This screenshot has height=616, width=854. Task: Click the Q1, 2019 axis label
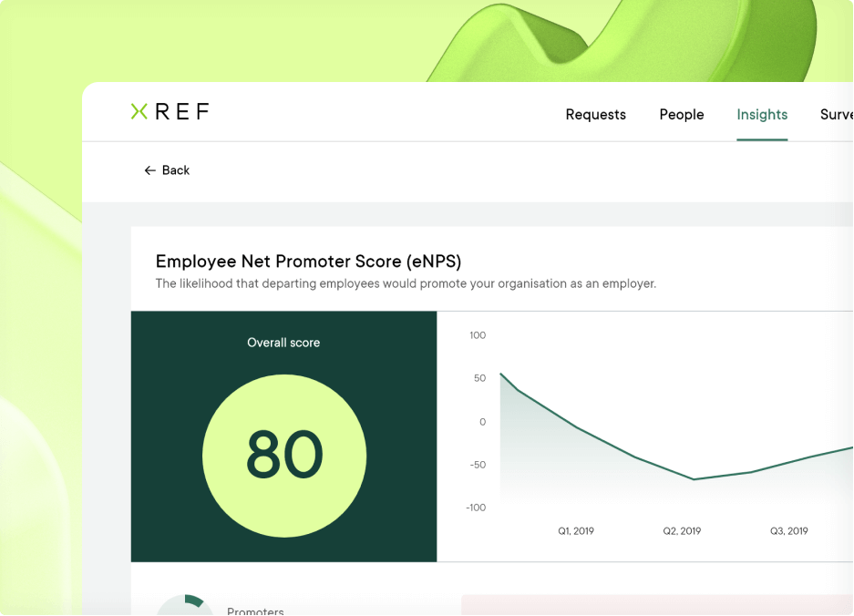[x=577, y=530]
